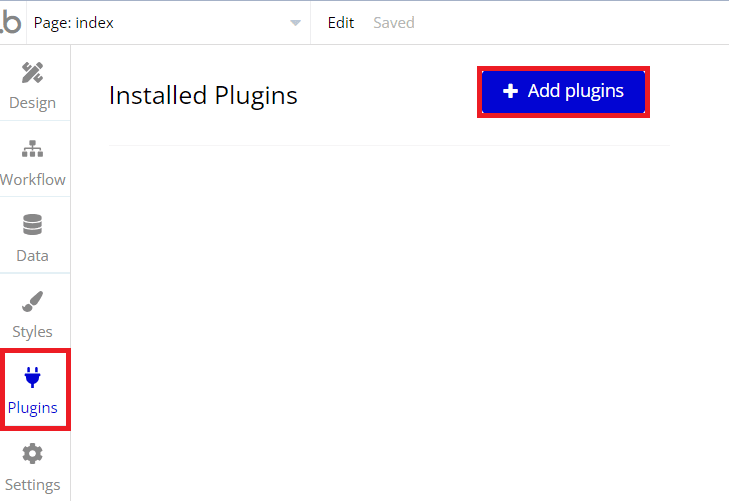Click the Plugins plug icon

pyautogui.click(x=33, y=377)
